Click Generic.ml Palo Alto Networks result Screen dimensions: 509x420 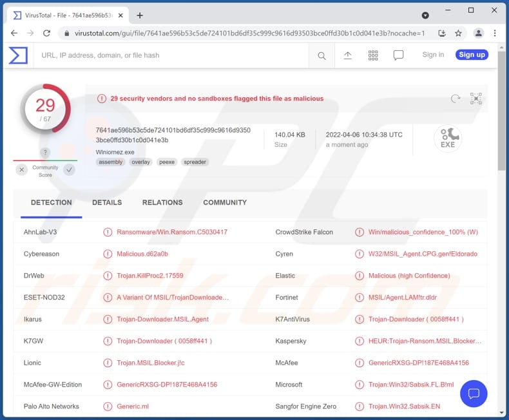[x=133, y=406]
